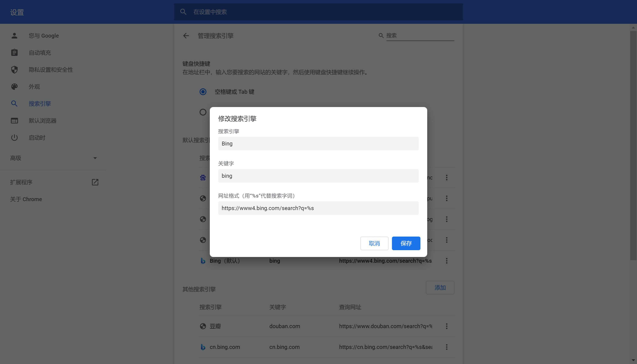The width and height of the screenshot is (637, 364).
Task: Click the 外观 palette icon
Action: pos(14,86)
